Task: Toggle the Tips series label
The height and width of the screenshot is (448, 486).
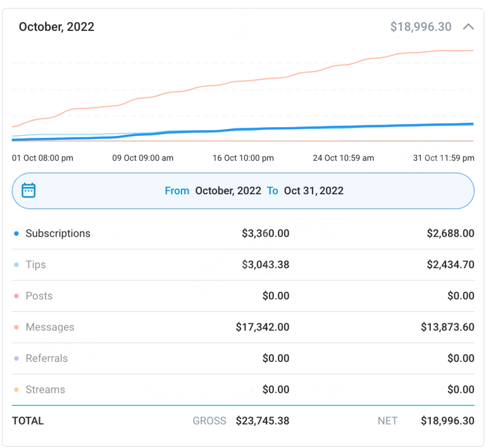Action: (35, 264)
